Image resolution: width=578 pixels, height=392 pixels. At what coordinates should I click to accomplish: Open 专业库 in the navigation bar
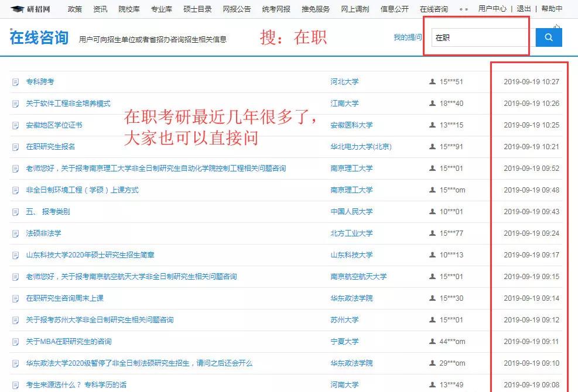click(x=162, y=9)
